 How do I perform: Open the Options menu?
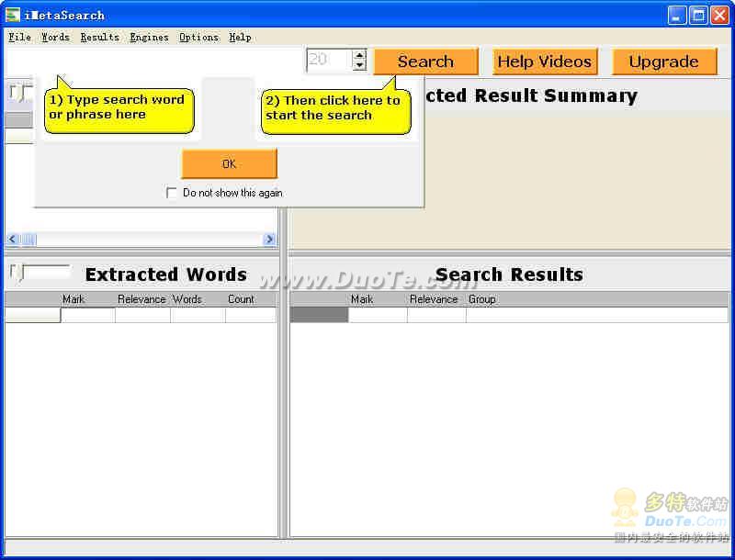coord(198,37)
